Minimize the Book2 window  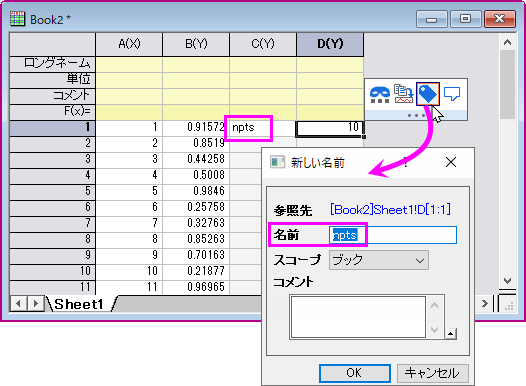point(431,19)
